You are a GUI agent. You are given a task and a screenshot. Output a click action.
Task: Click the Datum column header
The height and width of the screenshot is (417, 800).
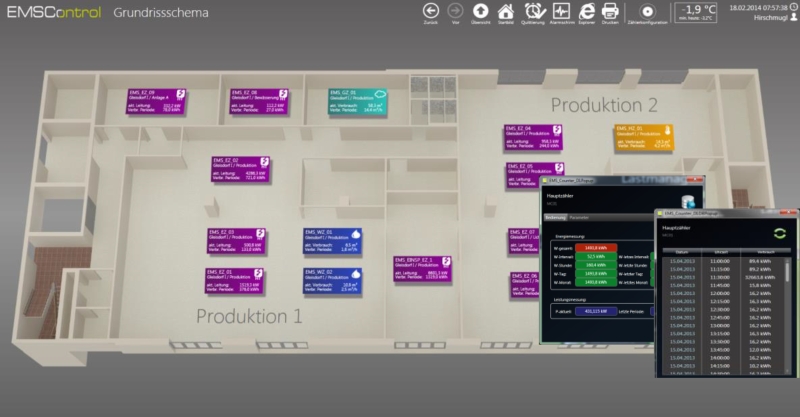tap(682, 252)
